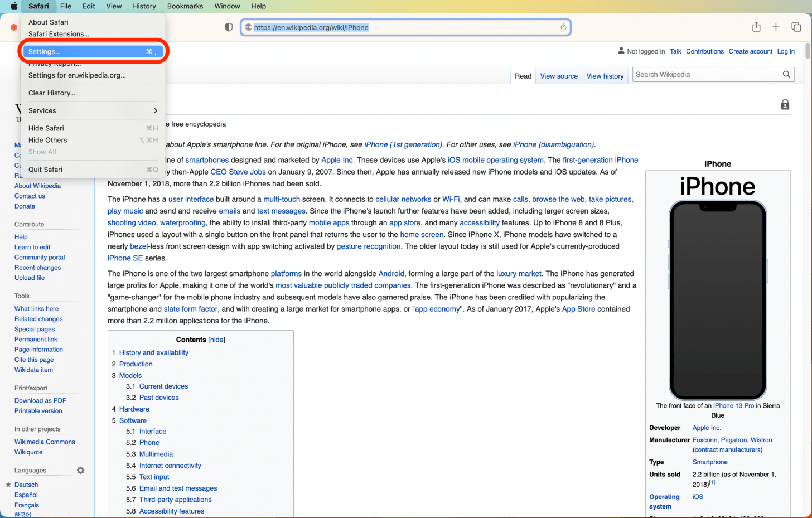Click the privacy shield icon
Screen dimensions: 812x518
coord(229,27)
